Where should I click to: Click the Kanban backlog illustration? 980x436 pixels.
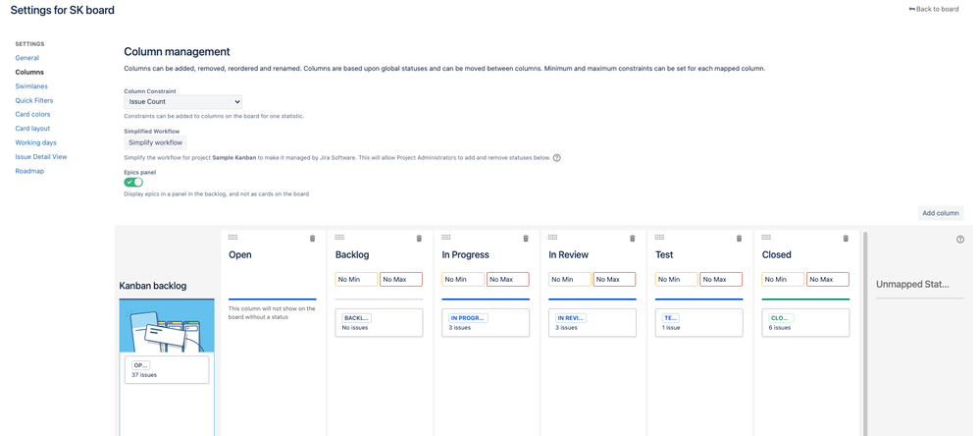pos(167,325)
